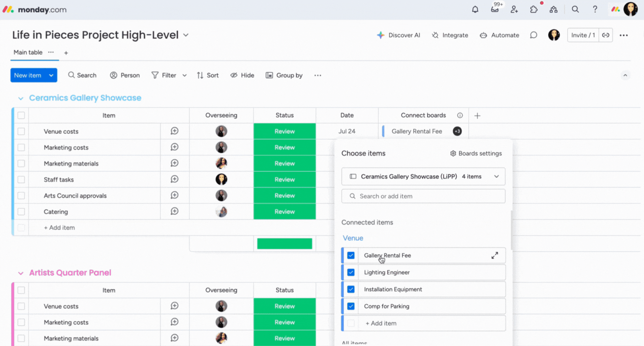
Task: Open the search everything magnifier in top bar
Action: 575,9
